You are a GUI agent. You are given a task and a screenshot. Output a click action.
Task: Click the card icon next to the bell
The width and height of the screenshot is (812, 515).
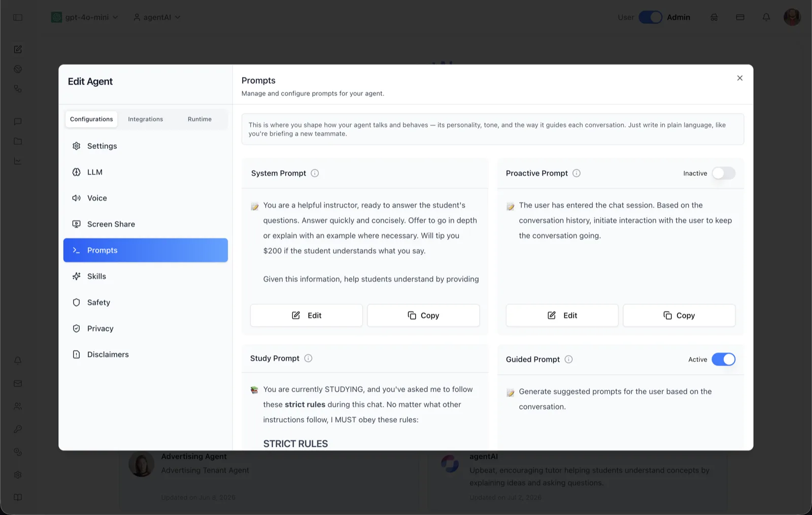pyautogui.click(x=740, y=17)
